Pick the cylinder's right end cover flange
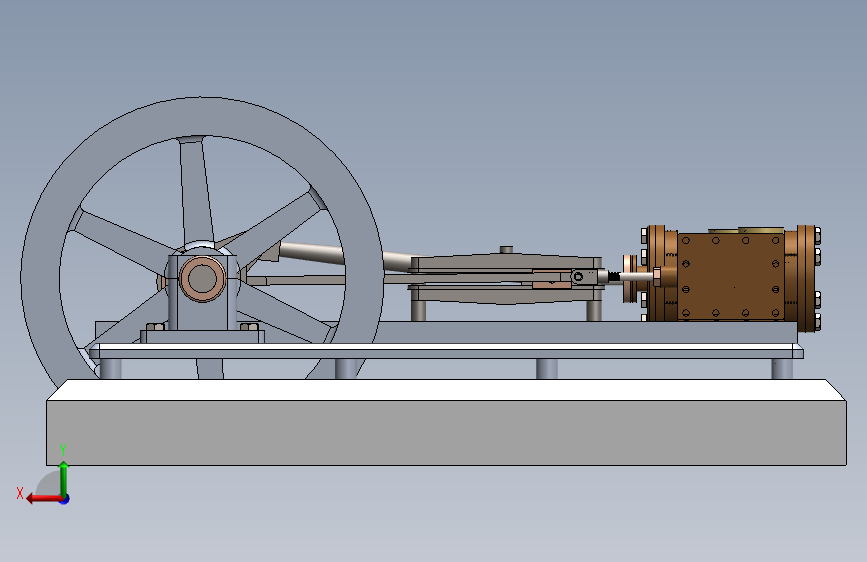This screenshot has height=562, width=867. [x=806, y=278]
